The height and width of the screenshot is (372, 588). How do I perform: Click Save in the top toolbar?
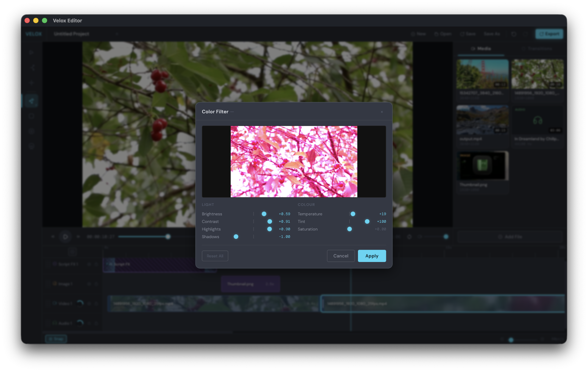click(x=468, y=34)
